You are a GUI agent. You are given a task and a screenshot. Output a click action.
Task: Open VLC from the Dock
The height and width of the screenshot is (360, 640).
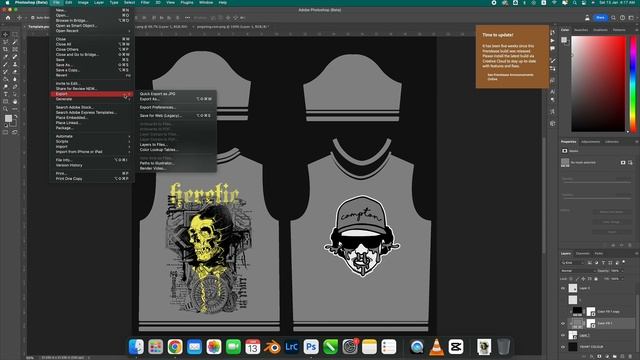click(436, 347)
